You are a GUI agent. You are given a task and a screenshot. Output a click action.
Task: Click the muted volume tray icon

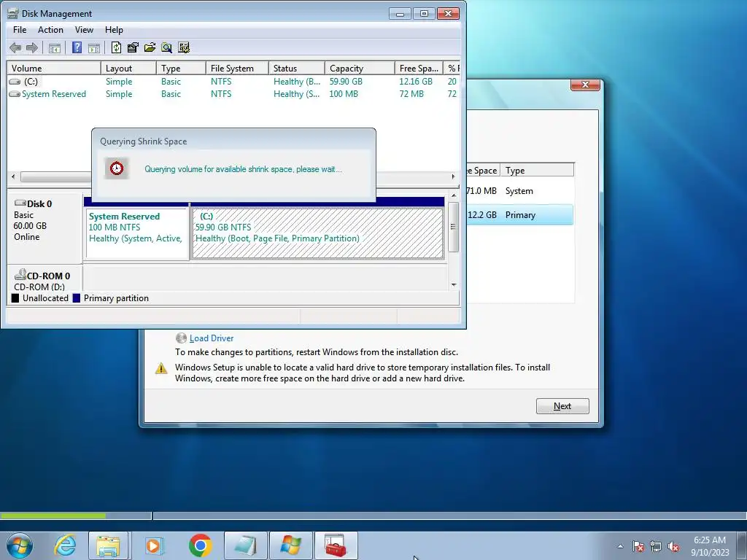point(673,546)
